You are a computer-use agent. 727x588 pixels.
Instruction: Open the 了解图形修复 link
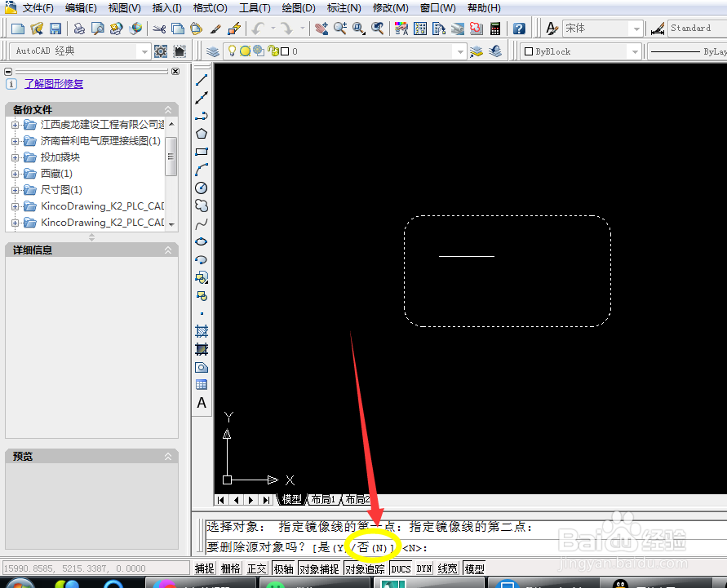pyautogui.click(x=54, y=84)
